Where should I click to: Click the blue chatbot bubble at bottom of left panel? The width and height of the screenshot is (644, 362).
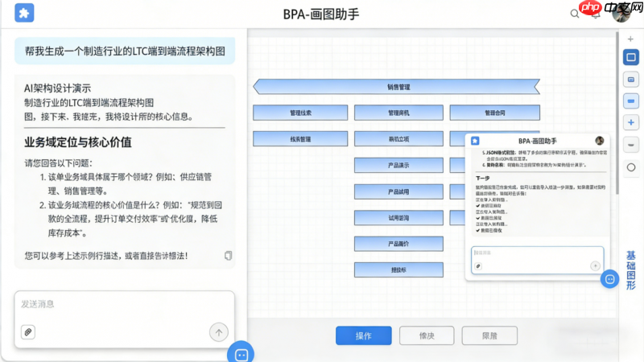pos(240,353)
